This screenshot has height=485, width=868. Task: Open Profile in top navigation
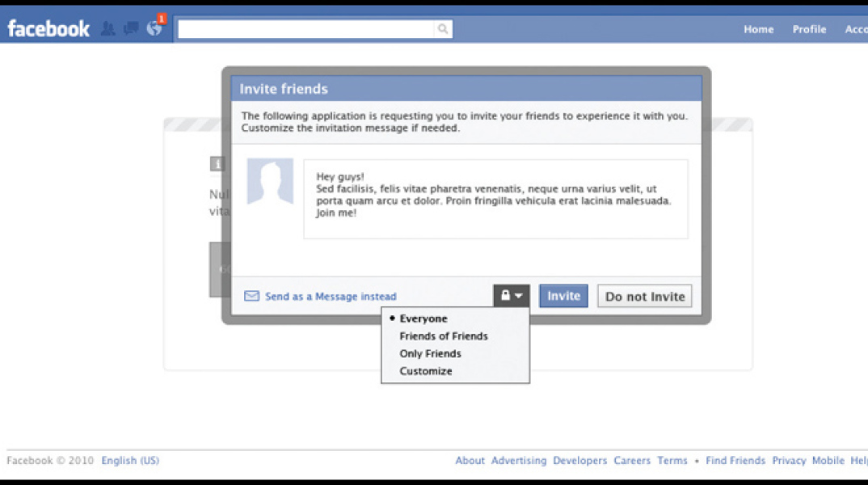tap(808, 29)
